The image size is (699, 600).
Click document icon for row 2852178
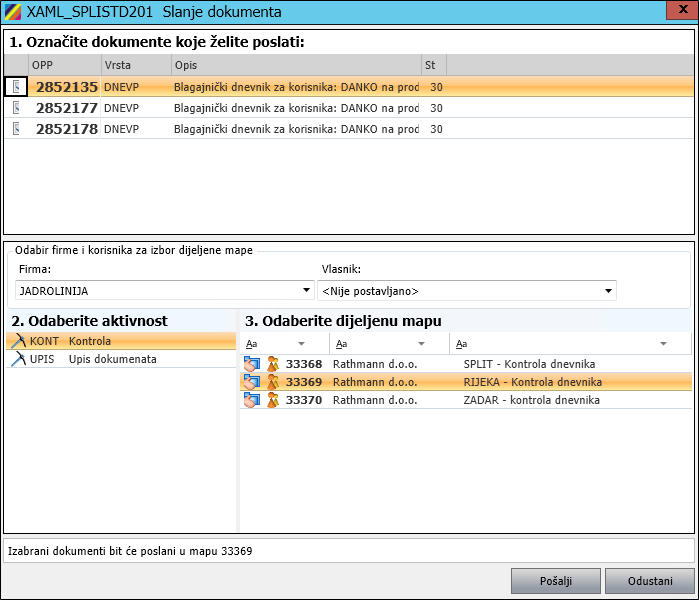click(16, 129)
